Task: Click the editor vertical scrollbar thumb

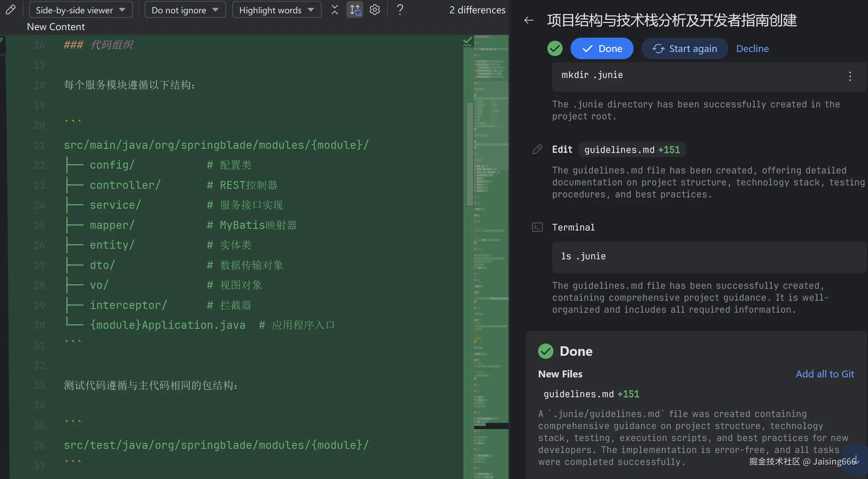Action: click(470, 154)
